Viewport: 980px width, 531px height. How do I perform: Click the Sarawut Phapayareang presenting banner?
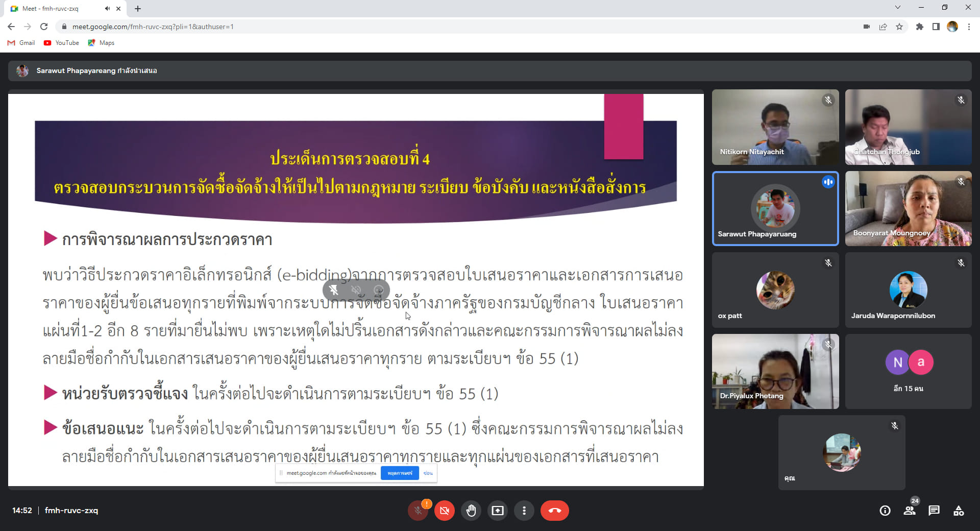(x=489, y=71)
